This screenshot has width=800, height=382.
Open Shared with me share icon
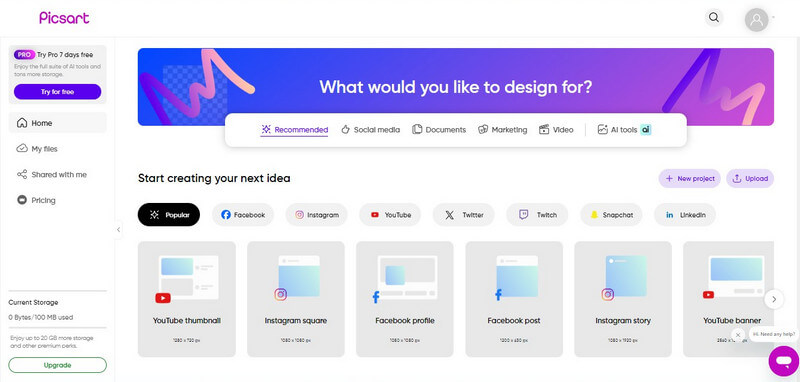click(x=22, y=174)
